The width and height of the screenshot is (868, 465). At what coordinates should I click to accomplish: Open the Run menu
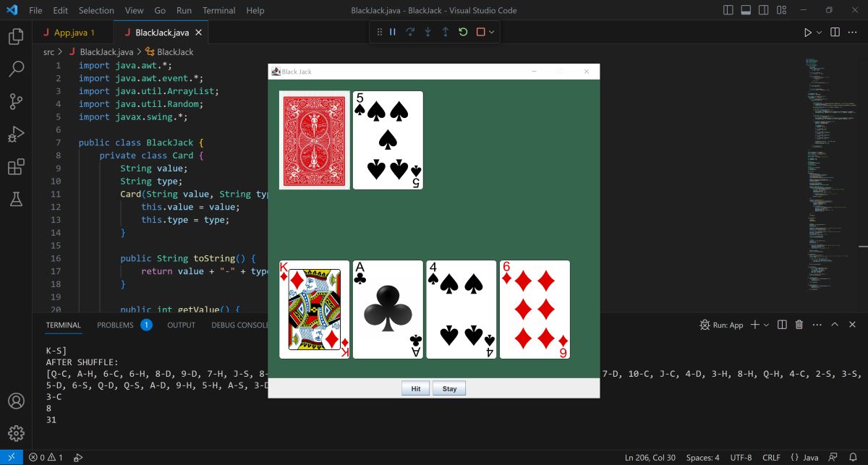tap(184, 10)
